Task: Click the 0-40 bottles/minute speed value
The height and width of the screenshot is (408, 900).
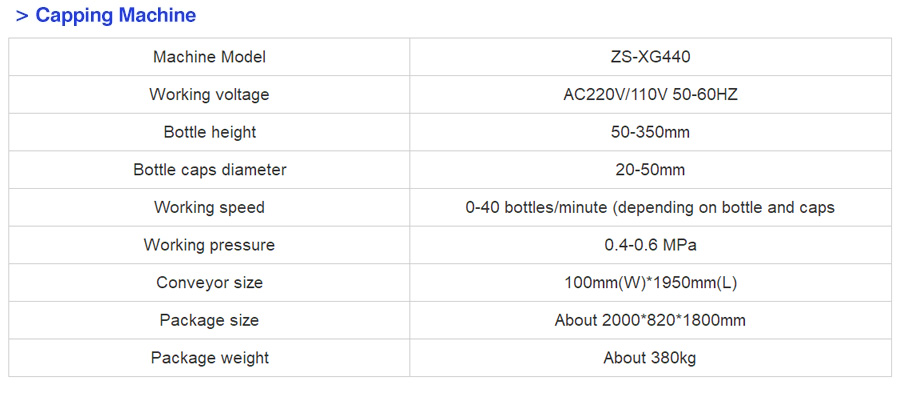Action: pos(650,208)
